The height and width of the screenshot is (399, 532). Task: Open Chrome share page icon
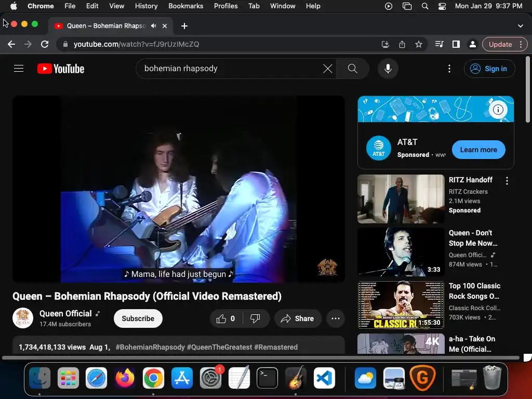coord(402,45)
